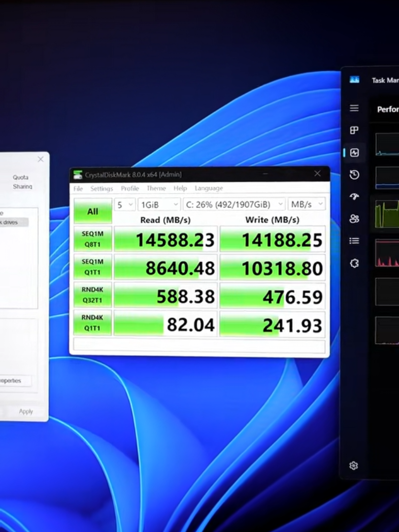
Task: Select red spiky graph thumbnail in Task Manager
Action: click(387, 253)
